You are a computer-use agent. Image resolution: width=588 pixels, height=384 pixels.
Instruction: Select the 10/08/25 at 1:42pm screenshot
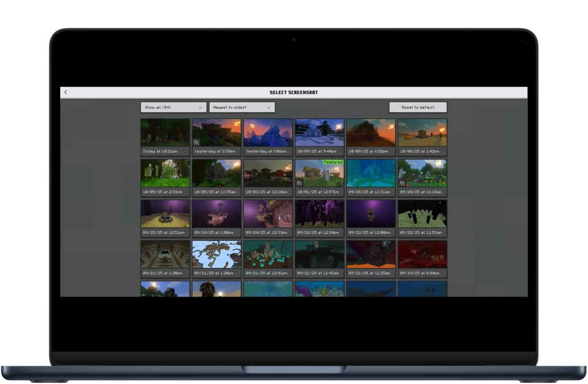(422, 137)
